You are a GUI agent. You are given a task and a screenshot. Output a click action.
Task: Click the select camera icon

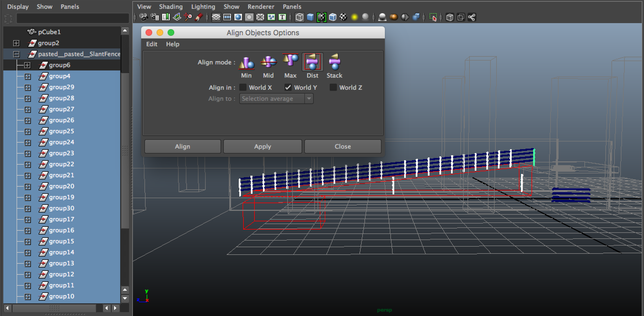143,17
